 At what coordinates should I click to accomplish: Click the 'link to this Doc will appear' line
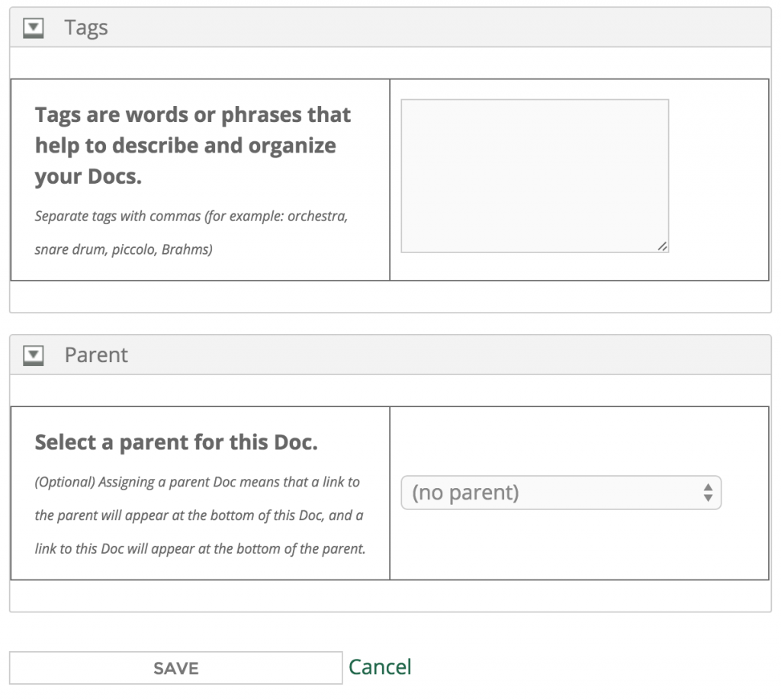click(201, 549)
